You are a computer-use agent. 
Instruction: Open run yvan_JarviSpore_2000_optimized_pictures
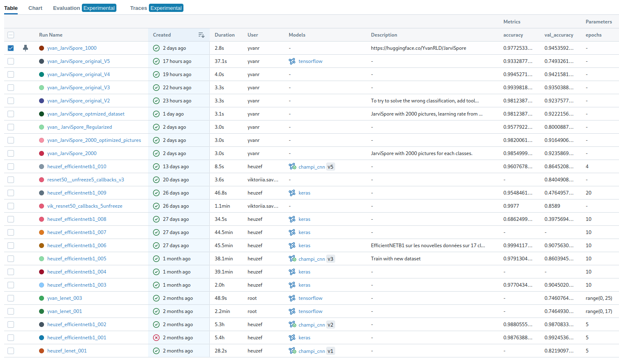tap(94, 140)
